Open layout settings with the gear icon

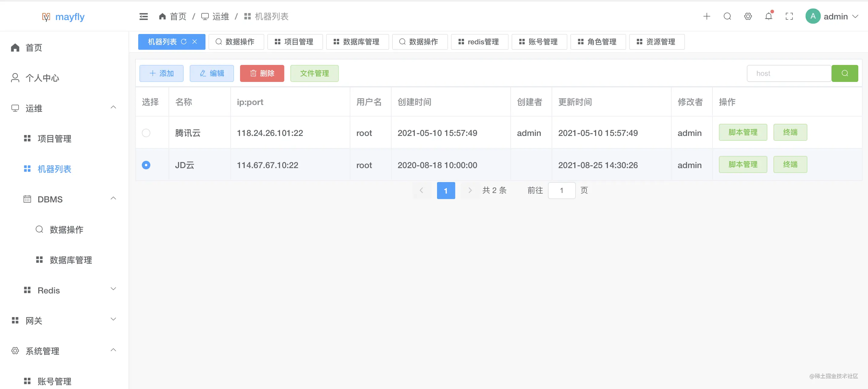(x=748, y=16)
